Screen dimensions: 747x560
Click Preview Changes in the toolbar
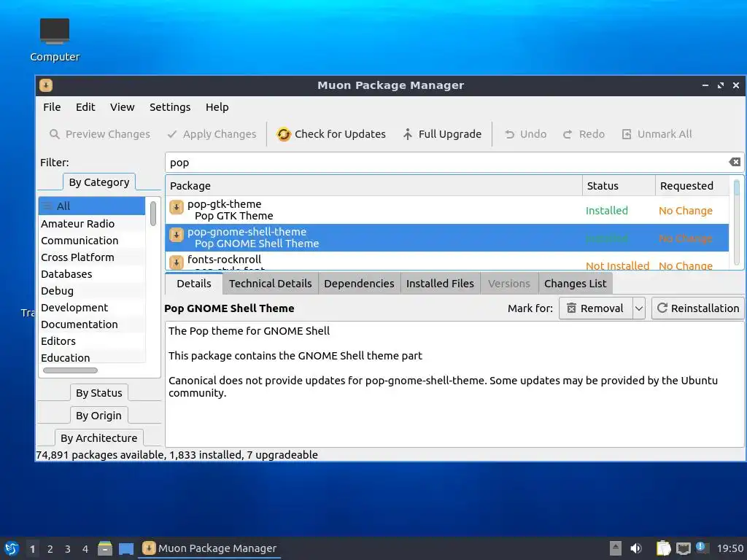click(99, 134)
